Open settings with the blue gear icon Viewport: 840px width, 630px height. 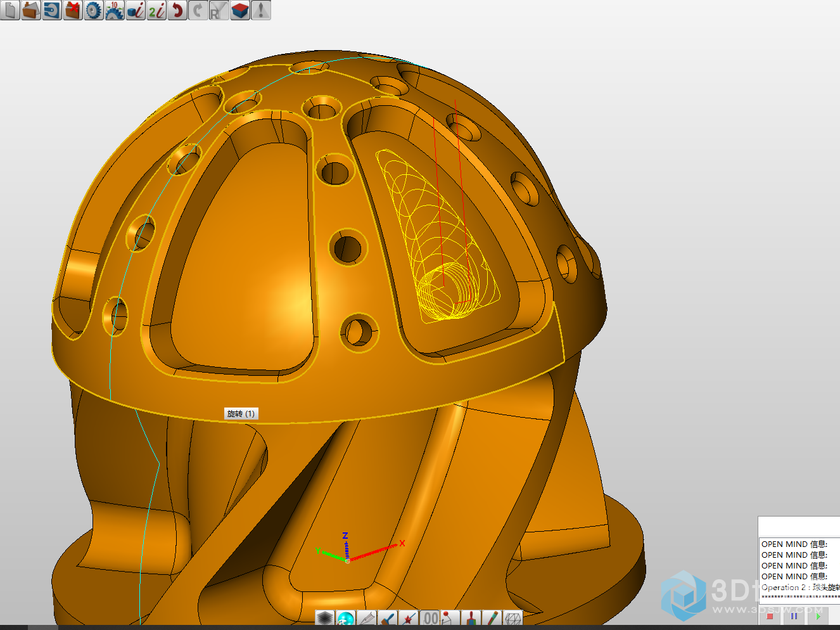click(94, 10)
